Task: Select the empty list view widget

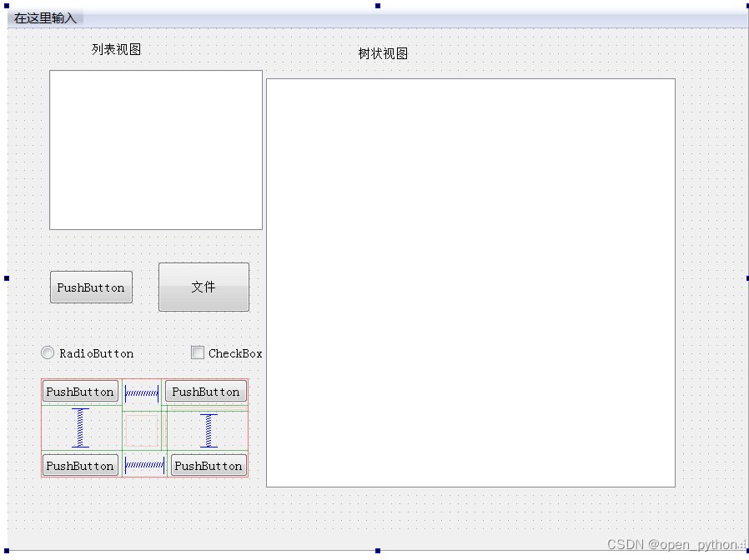Action: 156,150
